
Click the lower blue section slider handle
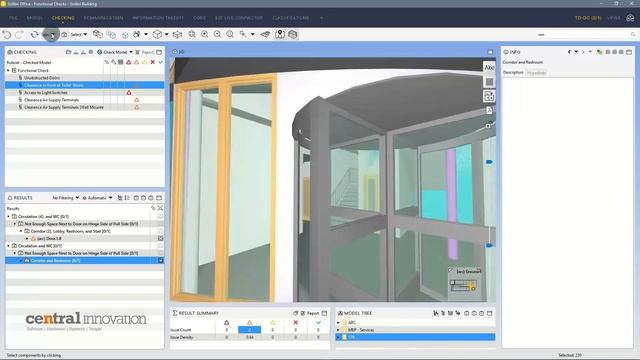coord(489,246)
